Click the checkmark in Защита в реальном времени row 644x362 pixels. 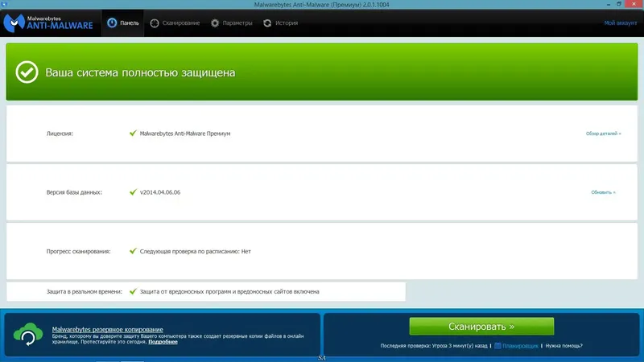coord(133,291)
